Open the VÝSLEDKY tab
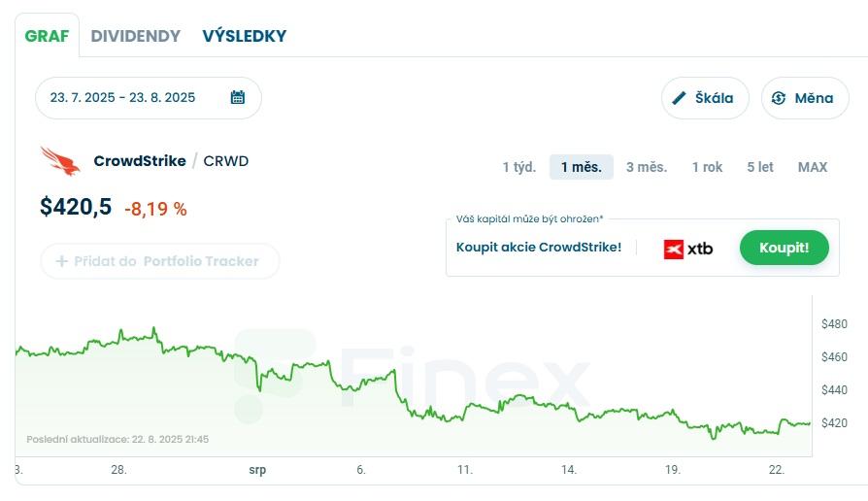The image size is (868, 501). click(244, 36)
